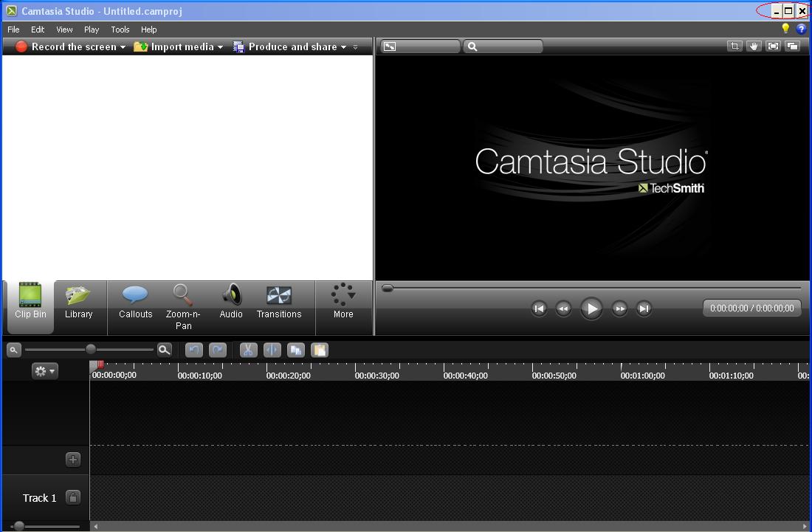
Task: Click the lightbulb tips icon
Action: (x=785, y=29)
